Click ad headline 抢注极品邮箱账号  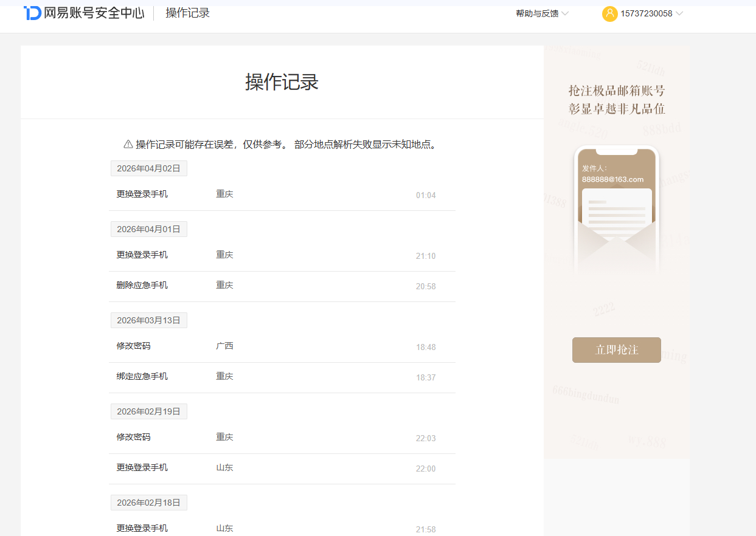(617, 91)
